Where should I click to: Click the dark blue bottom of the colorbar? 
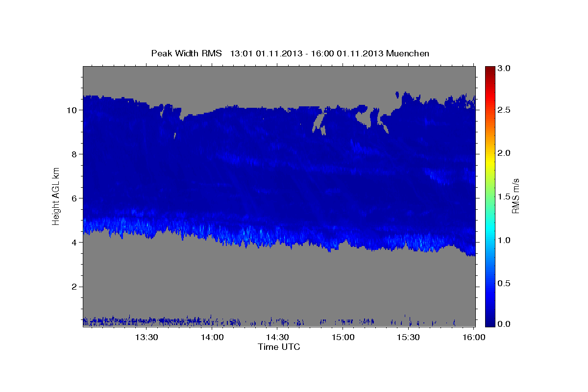490,322
